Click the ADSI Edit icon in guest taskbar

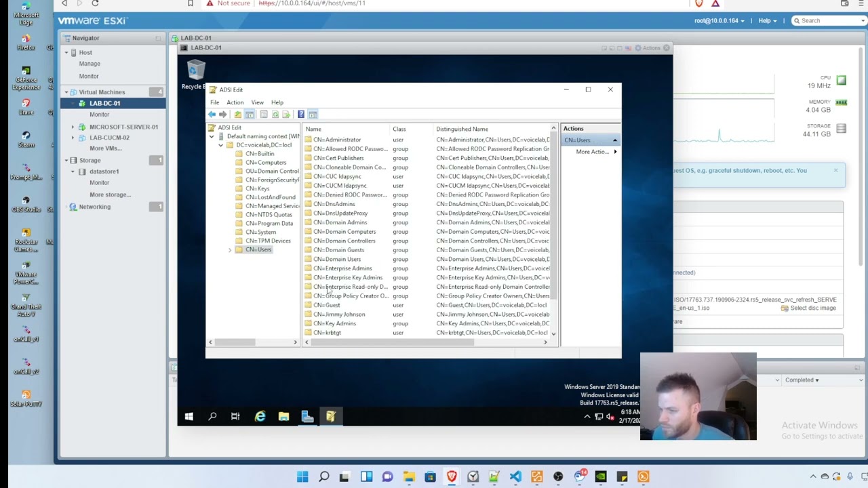coord(331,416)
